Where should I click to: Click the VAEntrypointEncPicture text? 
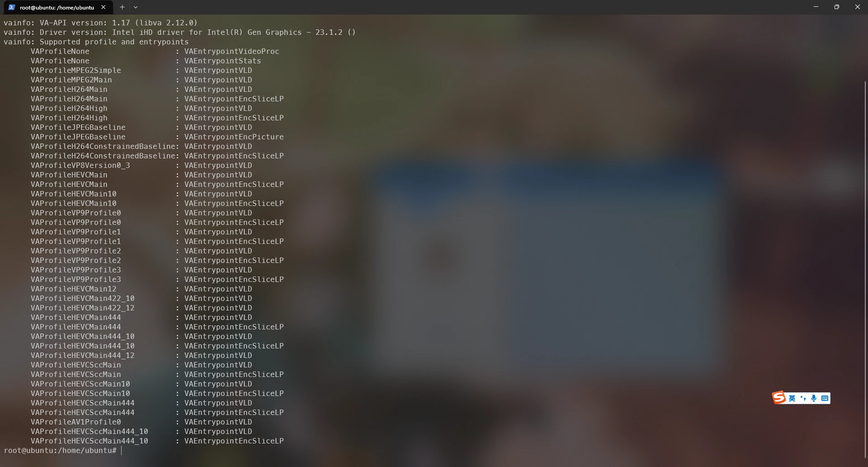point(234,137)
